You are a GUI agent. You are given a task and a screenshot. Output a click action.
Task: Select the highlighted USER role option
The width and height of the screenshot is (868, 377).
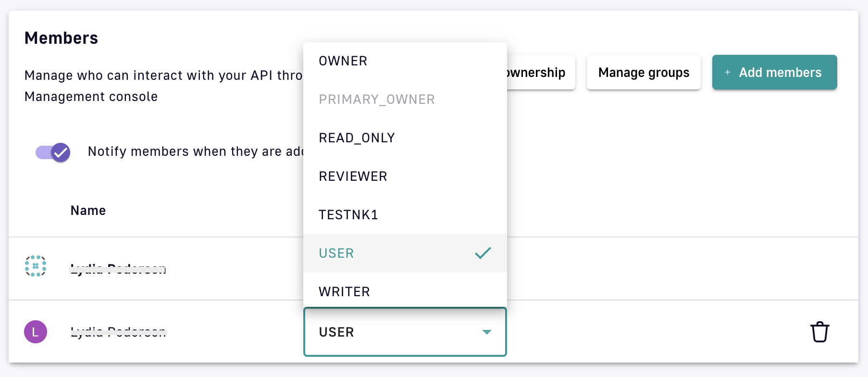point(336,253)
